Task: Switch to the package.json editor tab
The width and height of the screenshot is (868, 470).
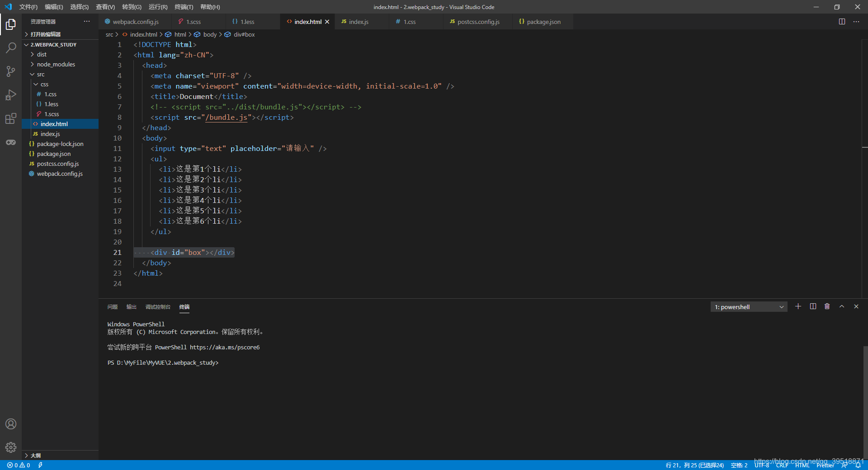Action: point(543,22)
